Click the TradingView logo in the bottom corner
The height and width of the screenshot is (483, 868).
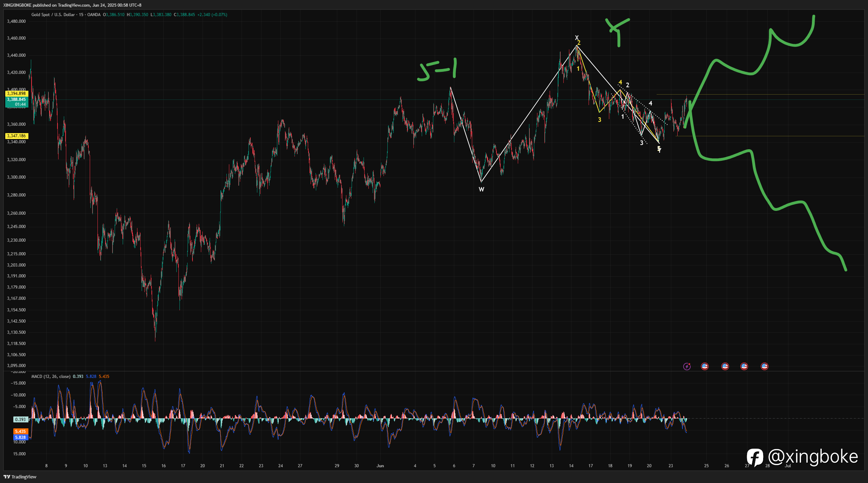(20, 477)
